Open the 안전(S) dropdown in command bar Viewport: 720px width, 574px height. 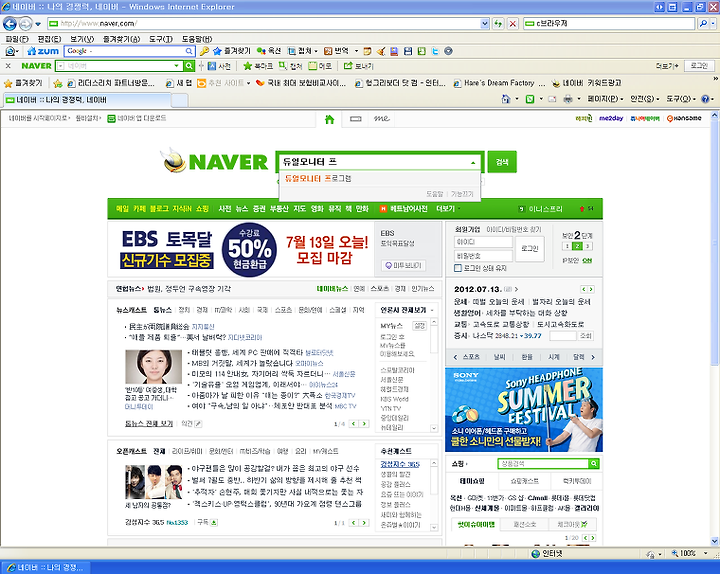[645, 99]
